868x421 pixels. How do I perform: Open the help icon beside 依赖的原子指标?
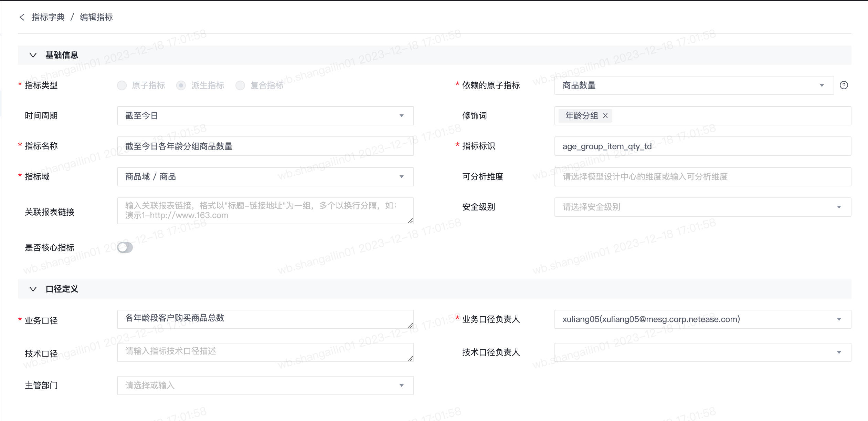pos(844,85)
